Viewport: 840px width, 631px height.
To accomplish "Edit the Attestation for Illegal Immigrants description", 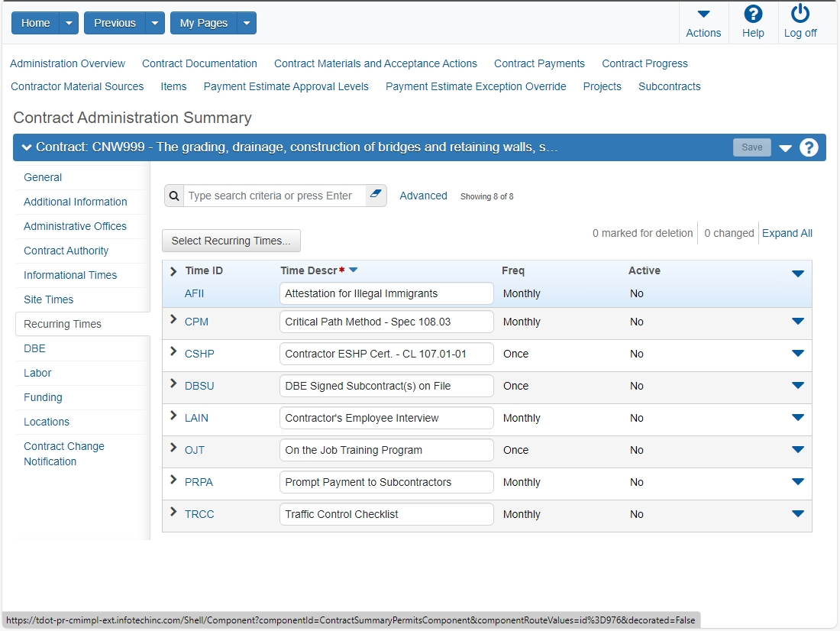I will click(386, 294).
